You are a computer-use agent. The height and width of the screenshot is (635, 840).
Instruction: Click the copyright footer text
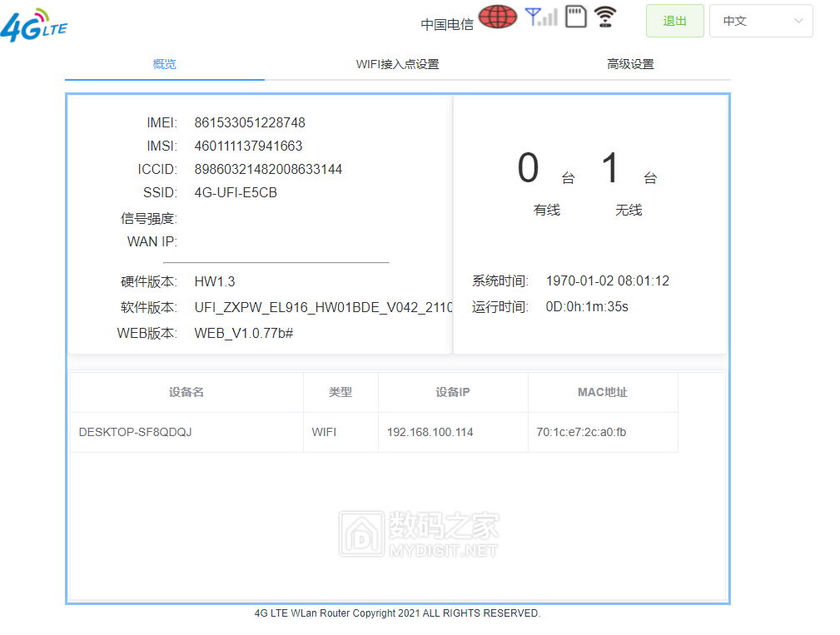pyautogui.click(x=397, y=613)
